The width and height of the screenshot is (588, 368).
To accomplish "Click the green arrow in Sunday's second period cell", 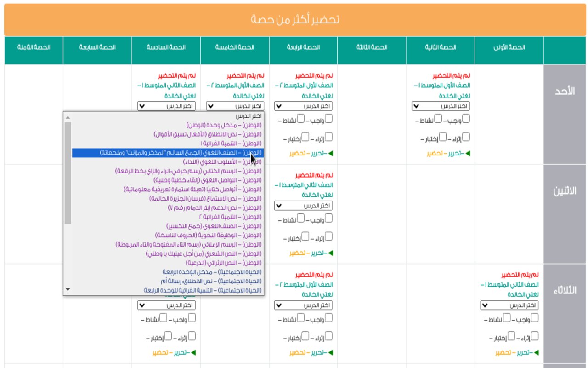I will coord(468,153).
